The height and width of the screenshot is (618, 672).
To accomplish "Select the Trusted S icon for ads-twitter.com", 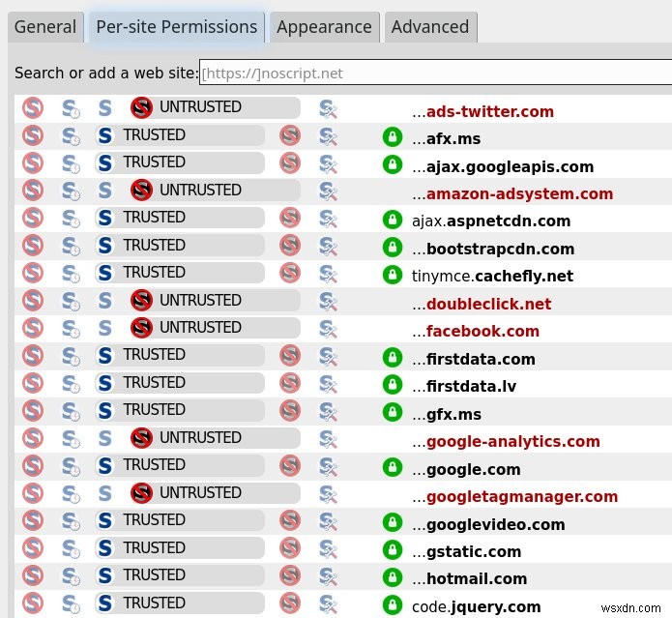I will click(x=105, y=107).
